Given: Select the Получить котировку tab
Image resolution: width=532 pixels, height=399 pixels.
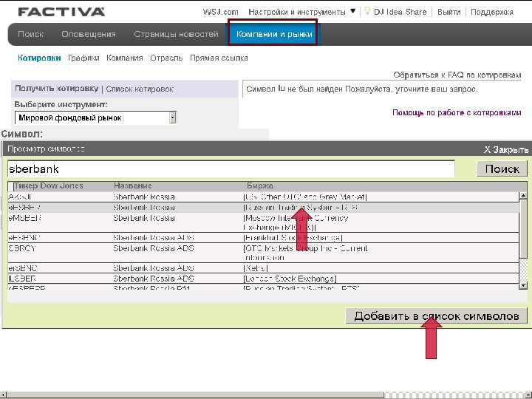Looking at the screenshot, I should point(57,89).
